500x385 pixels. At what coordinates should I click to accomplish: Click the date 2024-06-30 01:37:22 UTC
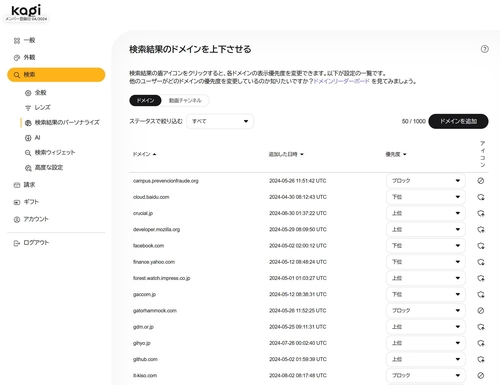coord(298,213)
